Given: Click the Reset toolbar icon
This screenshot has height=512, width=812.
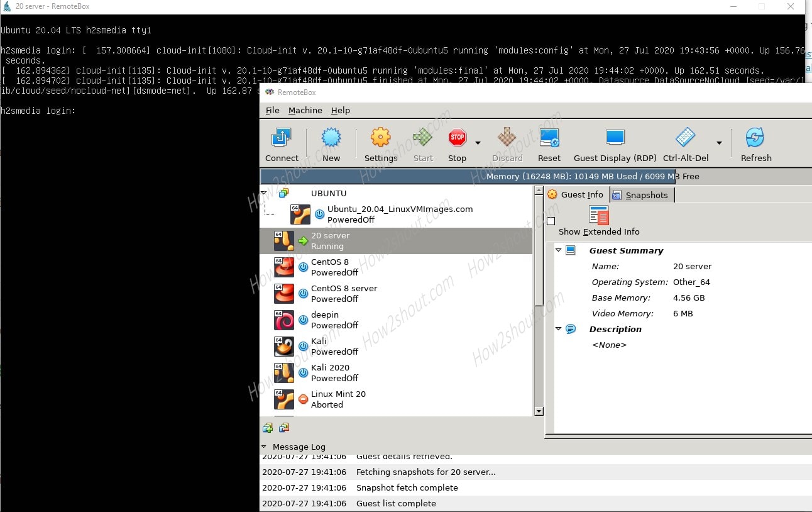Looking at the screenshot, I should tap(549, 137).
